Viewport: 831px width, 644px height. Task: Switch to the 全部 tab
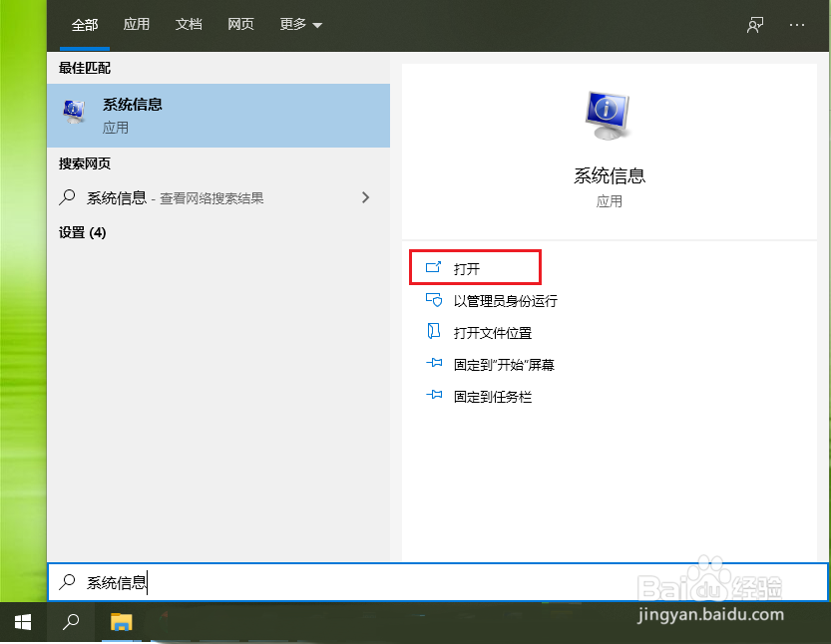pyautogui.click(x=85, y=25)
